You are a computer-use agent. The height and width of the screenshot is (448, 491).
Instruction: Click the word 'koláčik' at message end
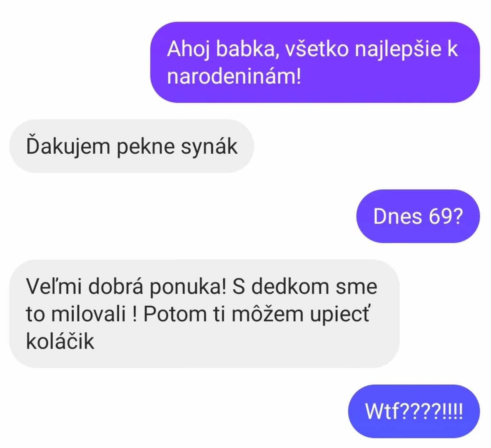pyautogui.click(x=60, y=341)
